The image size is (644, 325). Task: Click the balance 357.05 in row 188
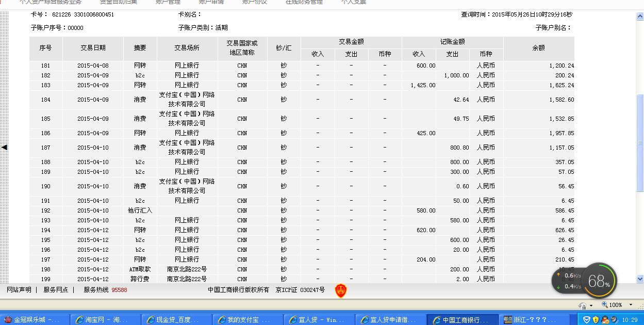565,162
